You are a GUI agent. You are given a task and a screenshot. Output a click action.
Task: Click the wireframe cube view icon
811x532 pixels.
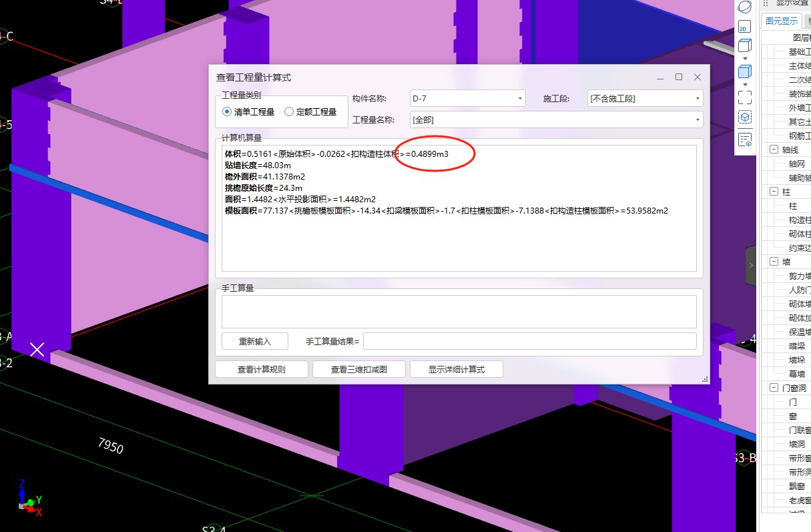coord(745,46)
